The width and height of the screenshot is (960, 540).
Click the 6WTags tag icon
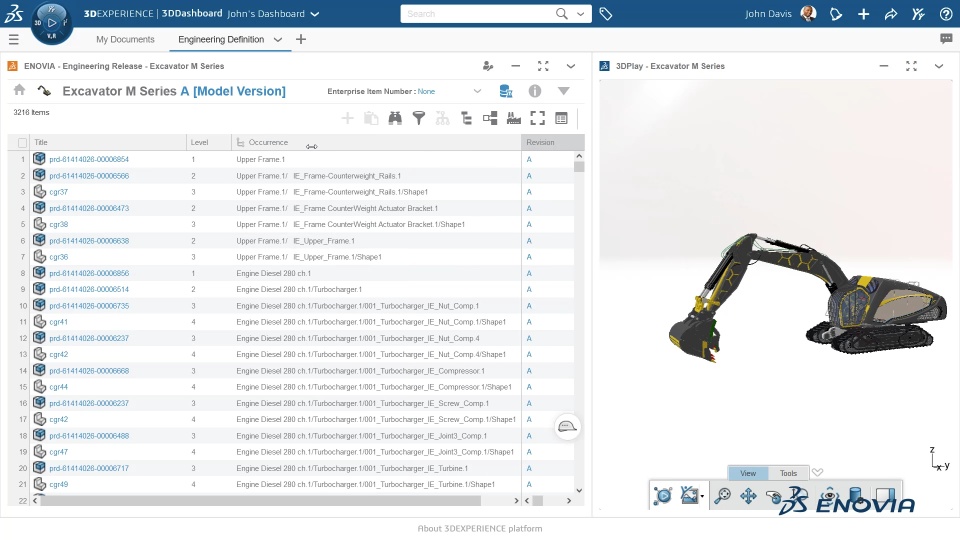(606, 13)
